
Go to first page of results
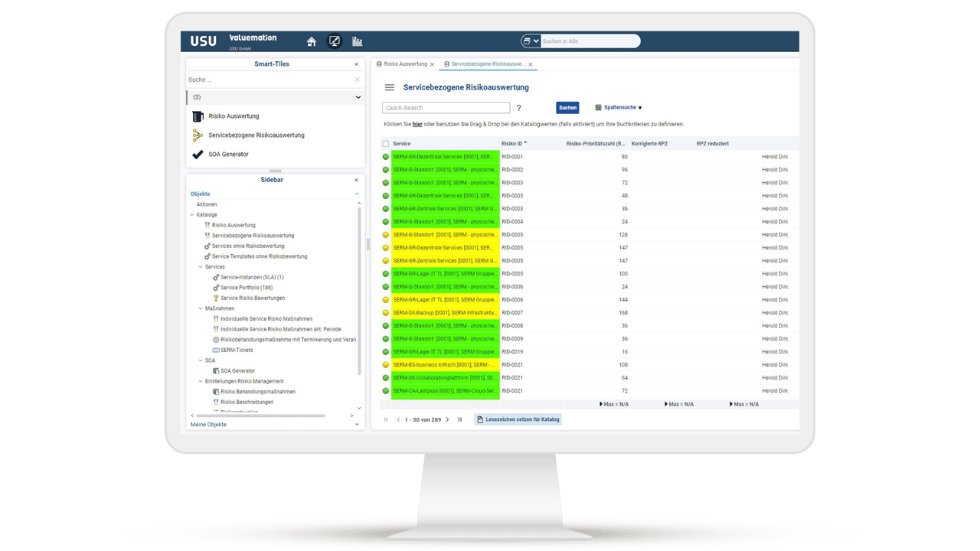point(386,419)
